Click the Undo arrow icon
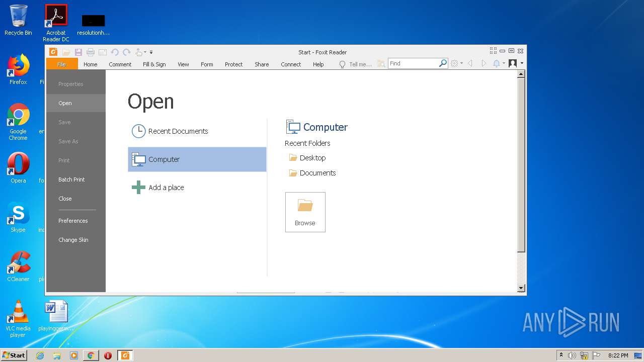Image resolution: width=644 pixels, height=362 pixels. [x=115, y=52]
